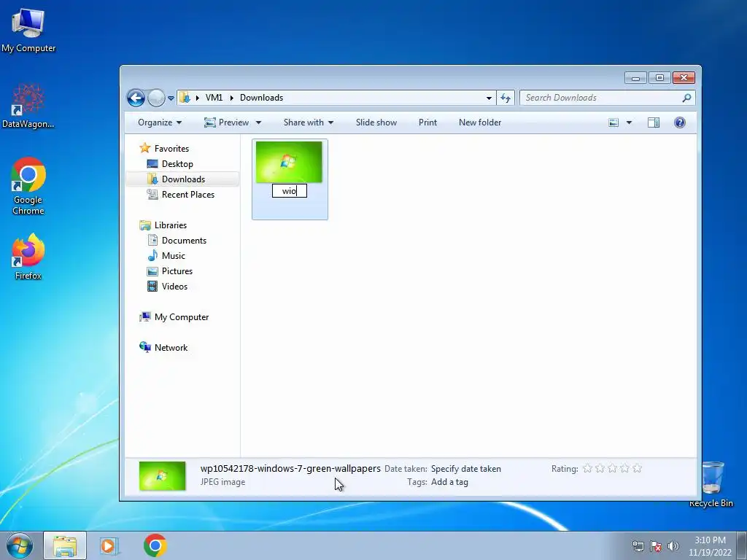
Task: Open the Documents library
Action: point(184,241)
